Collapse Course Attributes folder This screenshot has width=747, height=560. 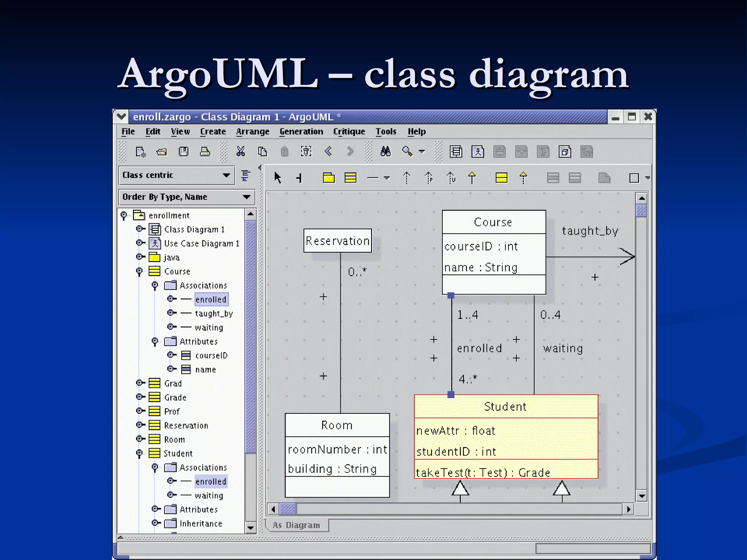(x=155, y=342)
